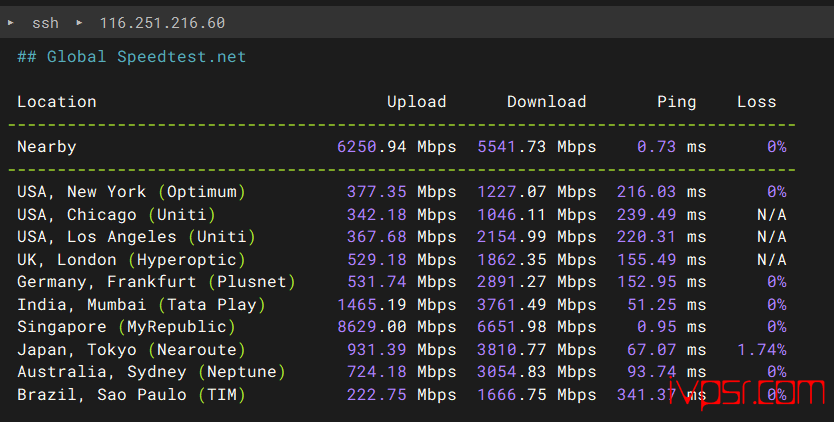Screen dimensions: 834x422
Task: Click Los Angeles upload 367.68 Mbps
Action: pos(402,237)
